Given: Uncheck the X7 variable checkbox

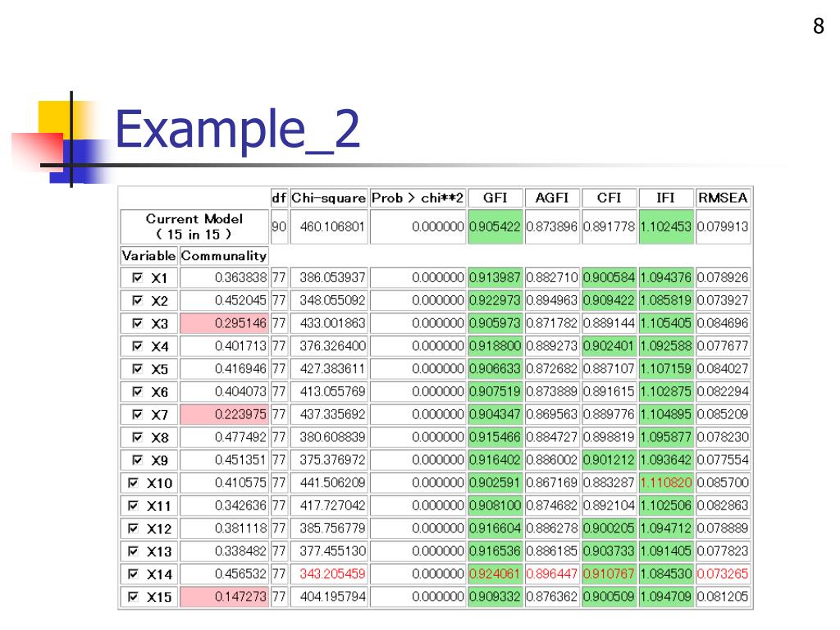Looking at the screenshot, I should point(138,414).
